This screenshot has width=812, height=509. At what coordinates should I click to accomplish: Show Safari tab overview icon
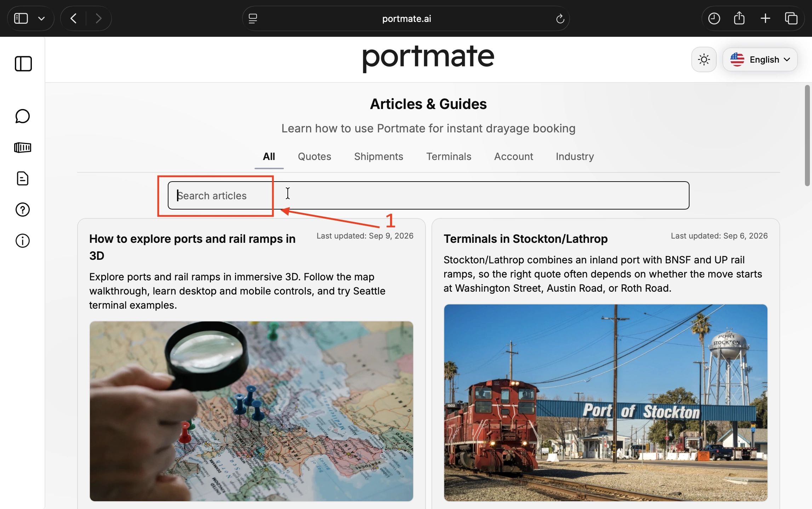(791, 18)
